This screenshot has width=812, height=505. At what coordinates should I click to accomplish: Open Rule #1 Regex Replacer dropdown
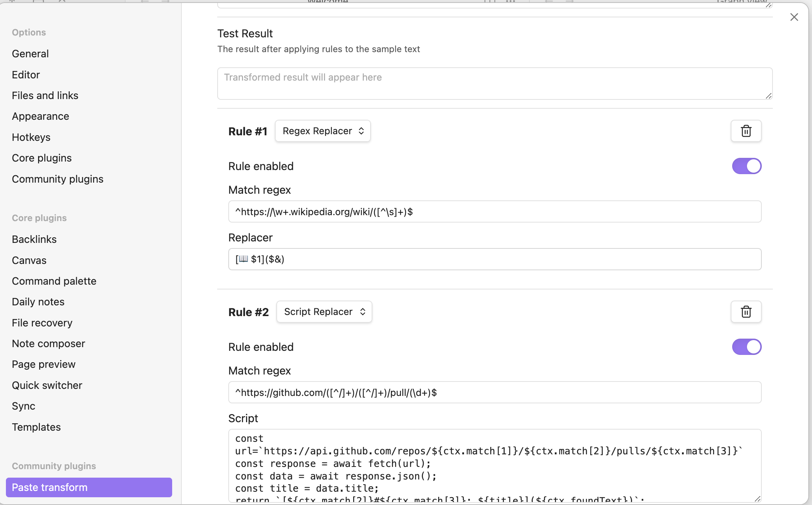click(323, 131)
